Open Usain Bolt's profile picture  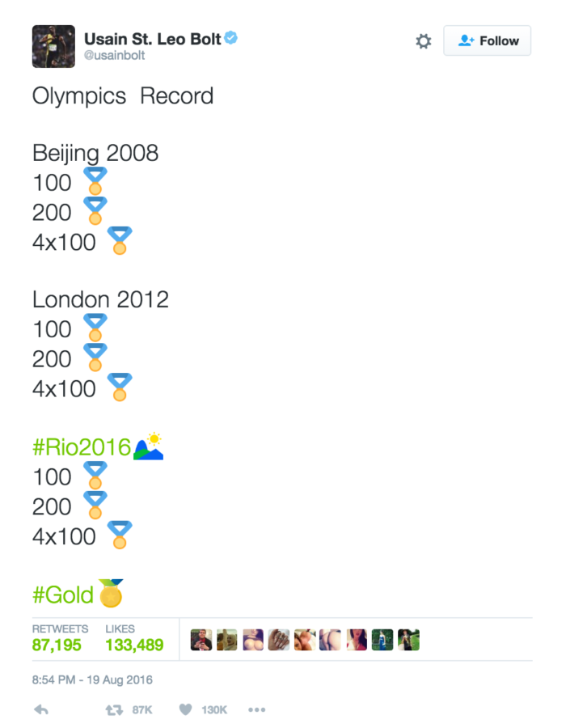pyautogui.click(x=53, y=46)
